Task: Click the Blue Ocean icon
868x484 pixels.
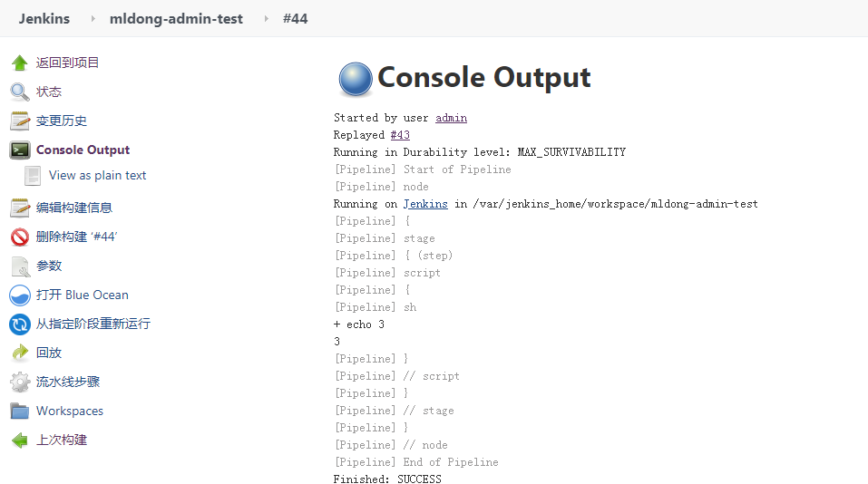Action: tap(19, 295)
